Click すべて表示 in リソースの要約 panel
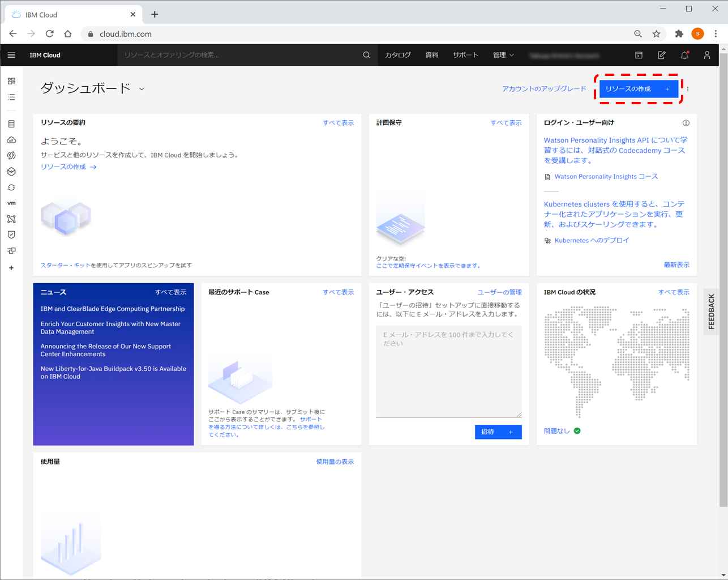 pos(339,123)
